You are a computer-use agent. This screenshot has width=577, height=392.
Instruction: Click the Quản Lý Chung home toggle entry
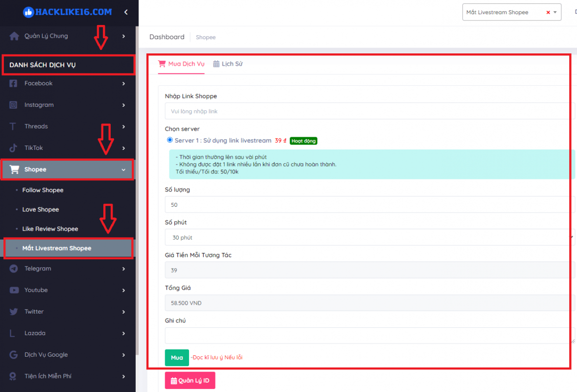(47, 36)
